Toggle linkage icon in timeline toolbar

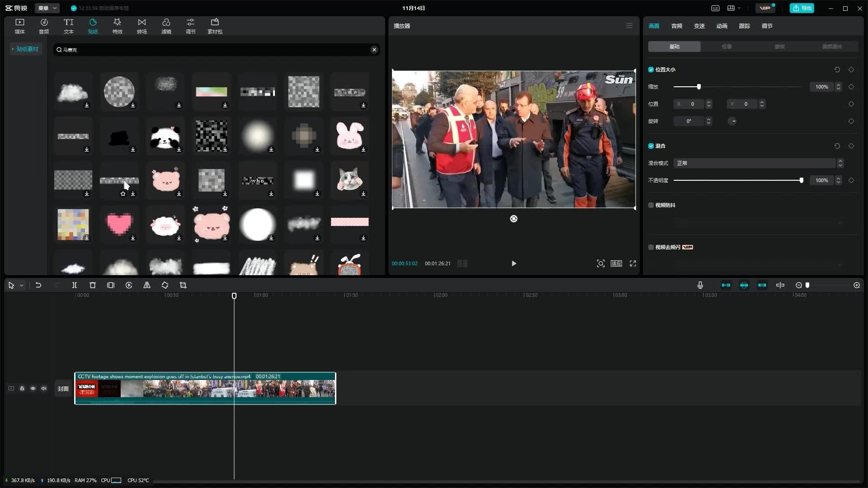tap(762, 285)
